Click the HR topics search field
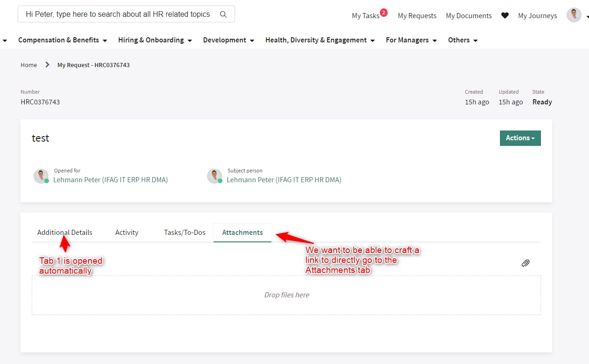 pos(117,14)
